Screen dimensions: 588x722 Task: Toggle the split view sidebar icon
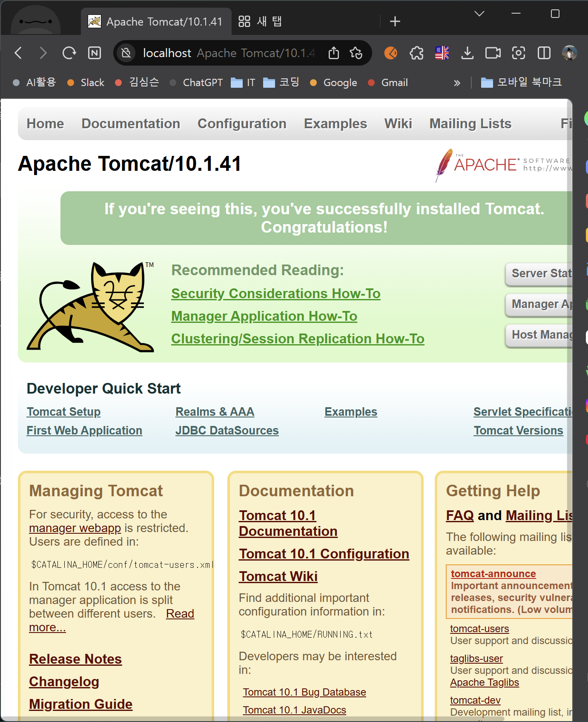click(544, 53)
